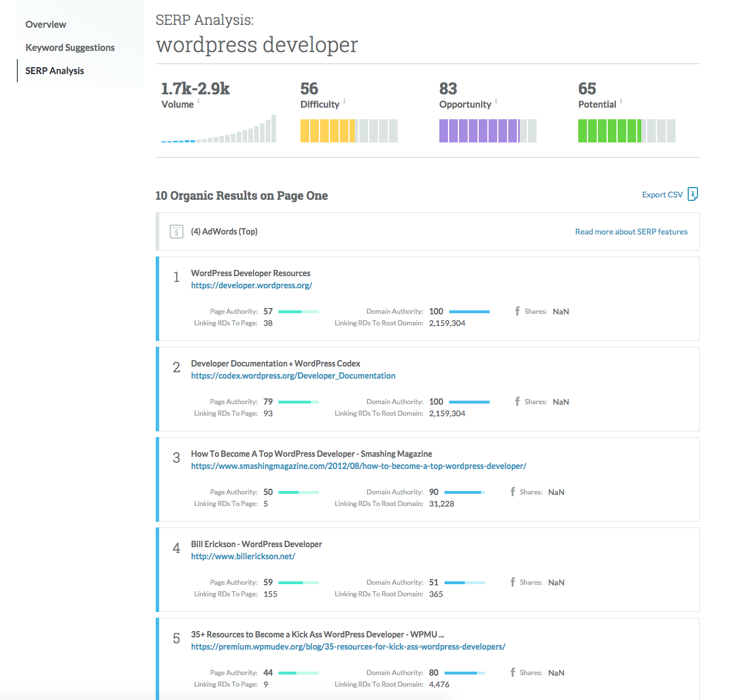Click the Volume histogram chart

click(x=219, y=130)
